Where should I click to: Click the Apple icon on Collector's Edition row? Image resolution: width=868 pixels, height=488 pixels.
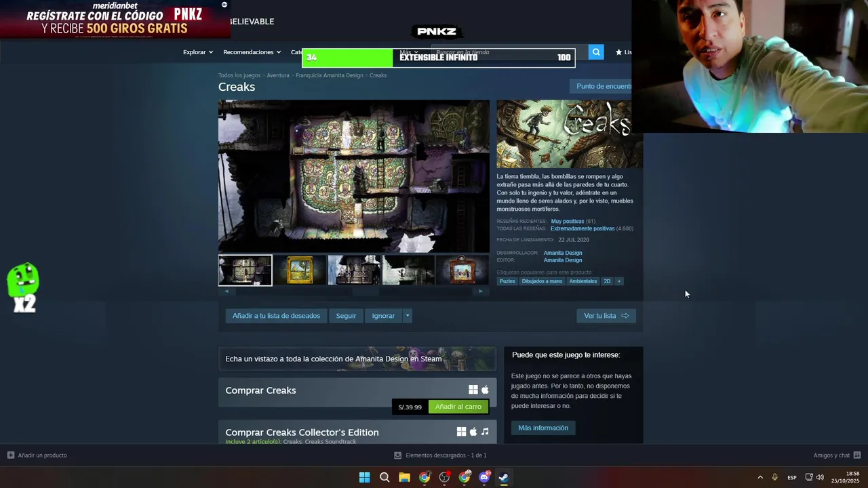click(473, 432)
